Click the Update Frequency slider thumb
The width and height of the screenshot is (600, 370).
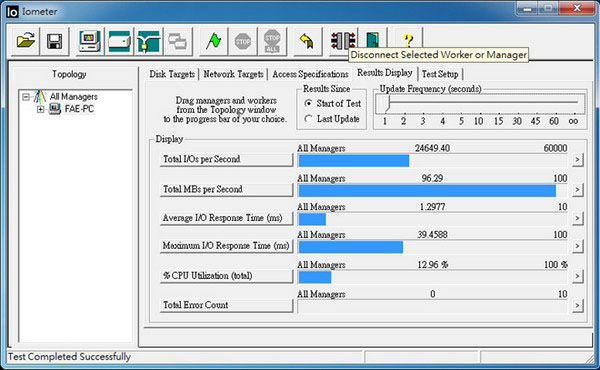[388, 104]
